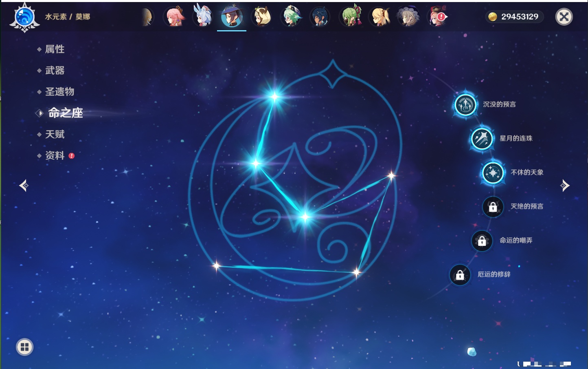Select the red-hat avatar with alert badge
The height and width of the screenshot is (369, 588).
point(437,17)
